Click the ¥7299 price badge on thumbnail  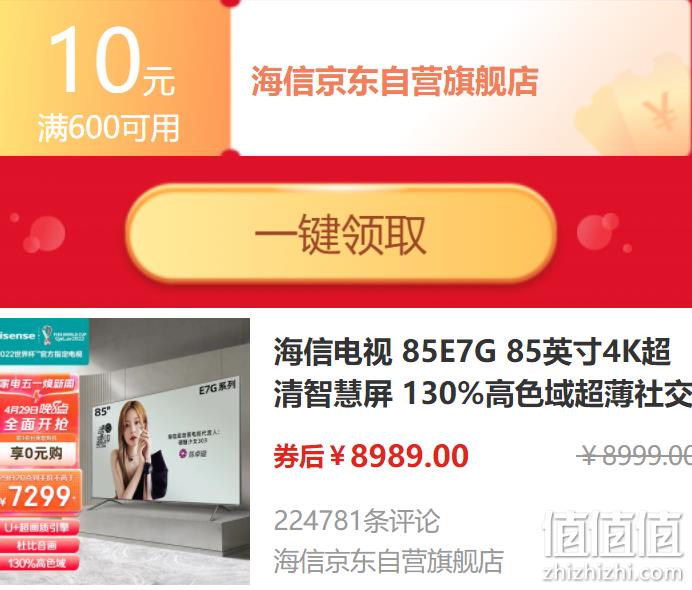(39, 496)
